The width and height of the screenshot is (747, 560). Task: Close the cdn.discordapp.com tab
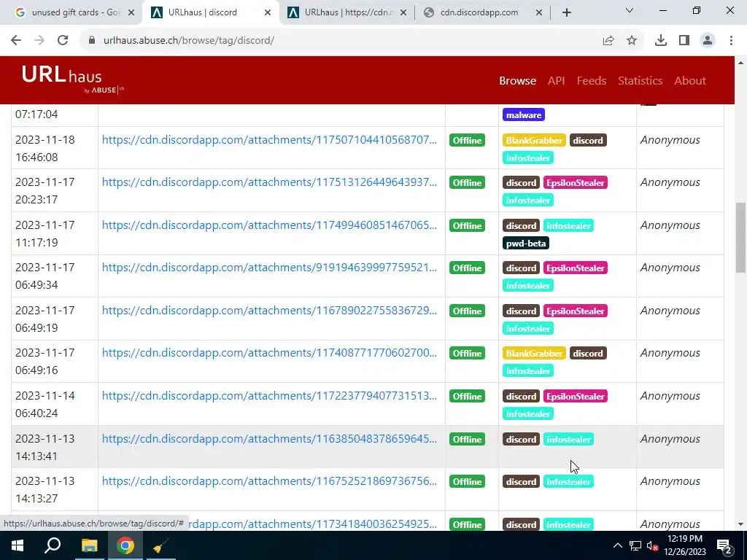[539, 12]
